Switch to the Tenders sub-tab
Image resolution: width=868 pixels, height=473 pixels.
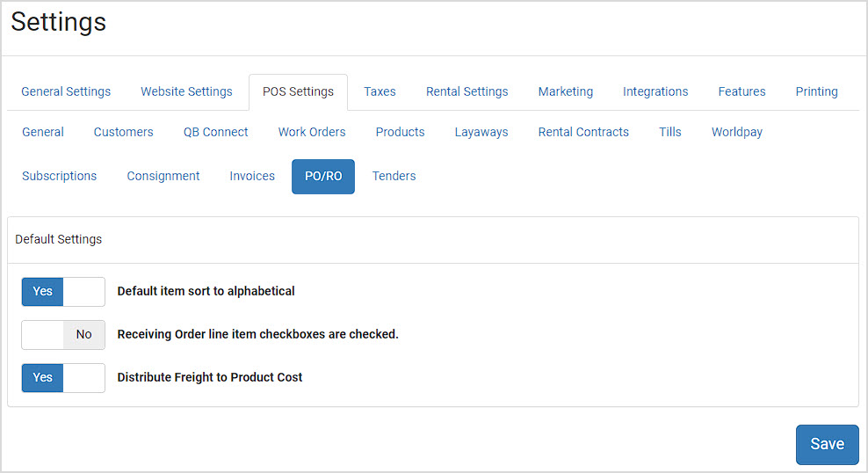(394, 176)
